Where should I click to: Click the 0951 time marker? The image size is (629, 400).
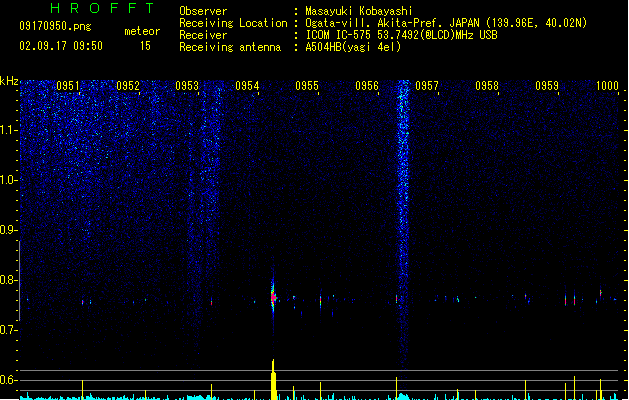(68, 86)
